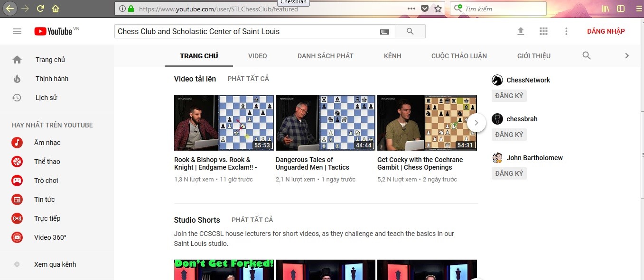Open the chessbrah channel avatar
This screenshot has height=280, width=644.
(x=497, y=119)
